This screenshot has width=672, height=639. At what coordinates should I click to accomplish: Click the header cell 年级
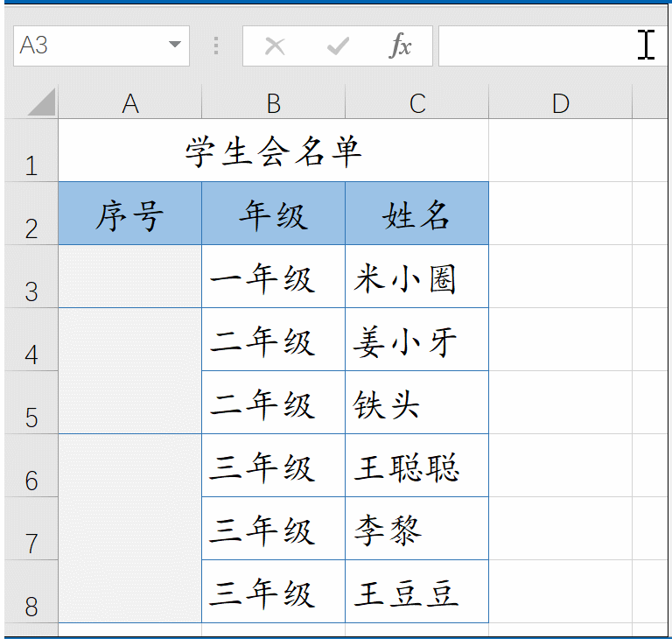pos(273,213)
